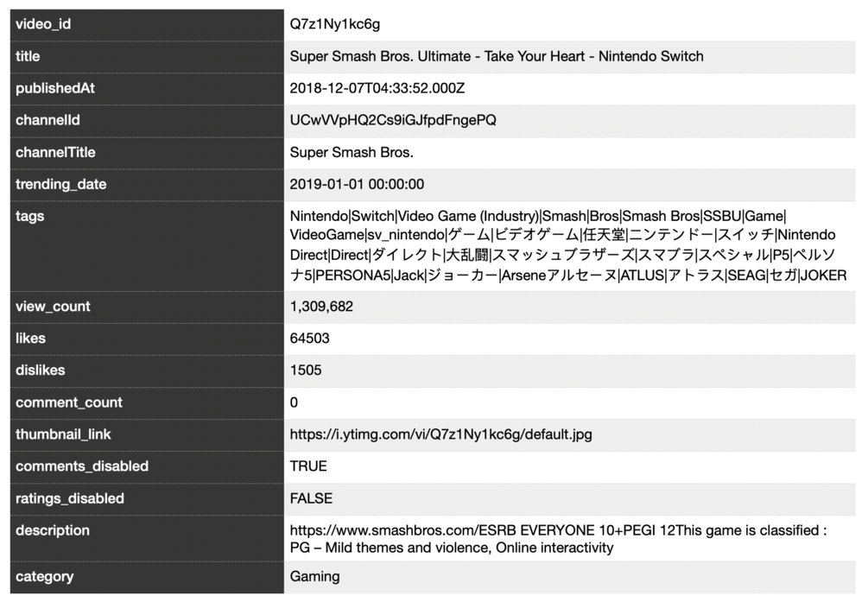Select the thumbnail_link row header
This screenshot has height=602, width=868.
(x=63, y=434)
